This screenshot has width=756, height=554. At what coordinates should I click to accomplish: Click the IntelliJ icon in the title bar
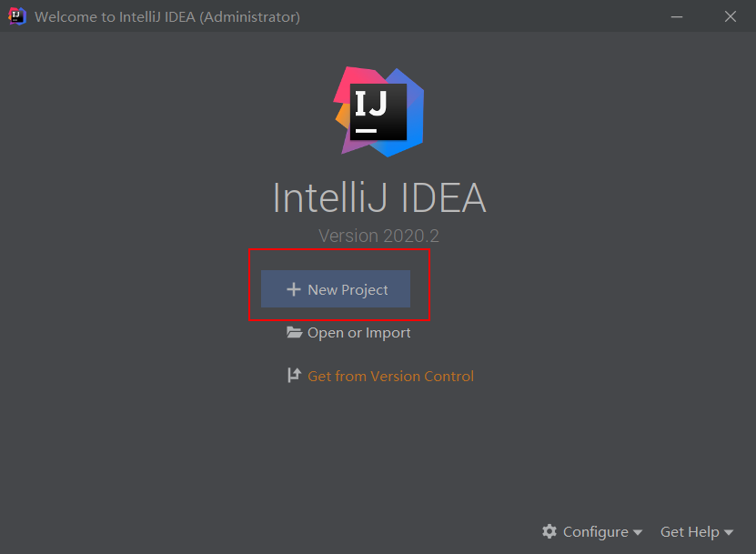click(x=16, y=16)
